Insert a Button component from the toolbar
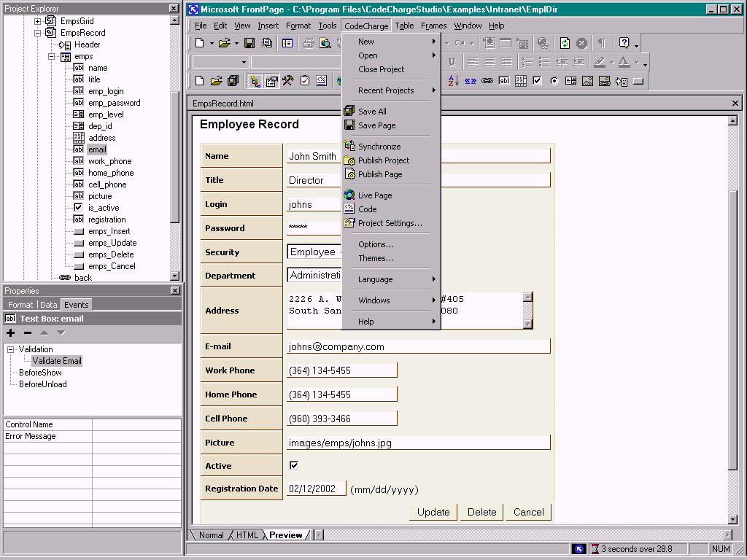This screenshot has height=560, width=747. (638, 81)
